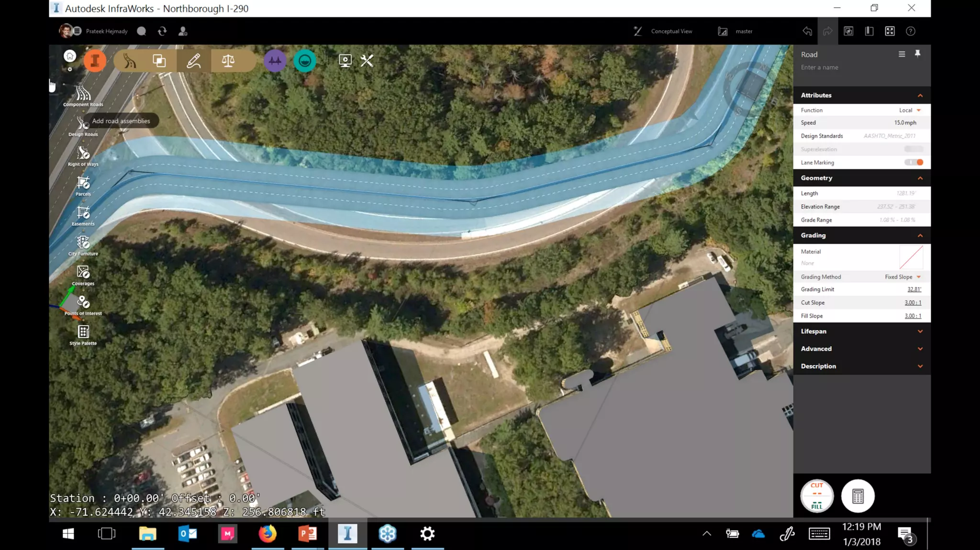Expand the Lifespan section
Viewport: 980px width, 550px height.
pyautogui.click(x=920, y=331)
